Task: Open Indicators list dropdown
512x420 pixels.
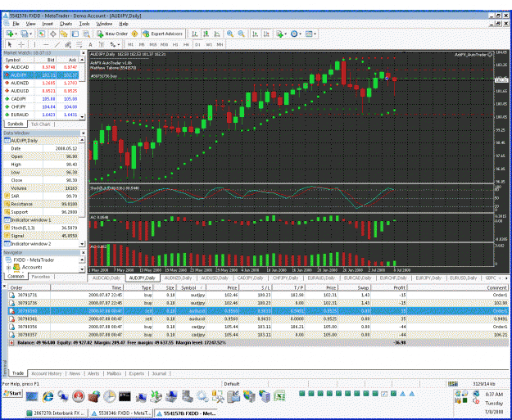Action: tap(281, 34)
